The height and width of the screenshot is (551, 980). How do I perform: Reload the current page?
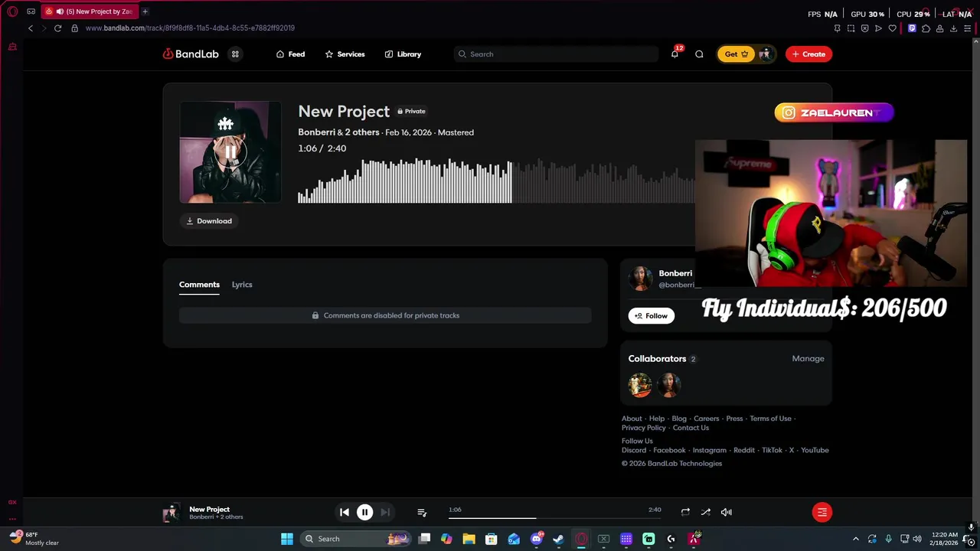click(x=57, y=28)
